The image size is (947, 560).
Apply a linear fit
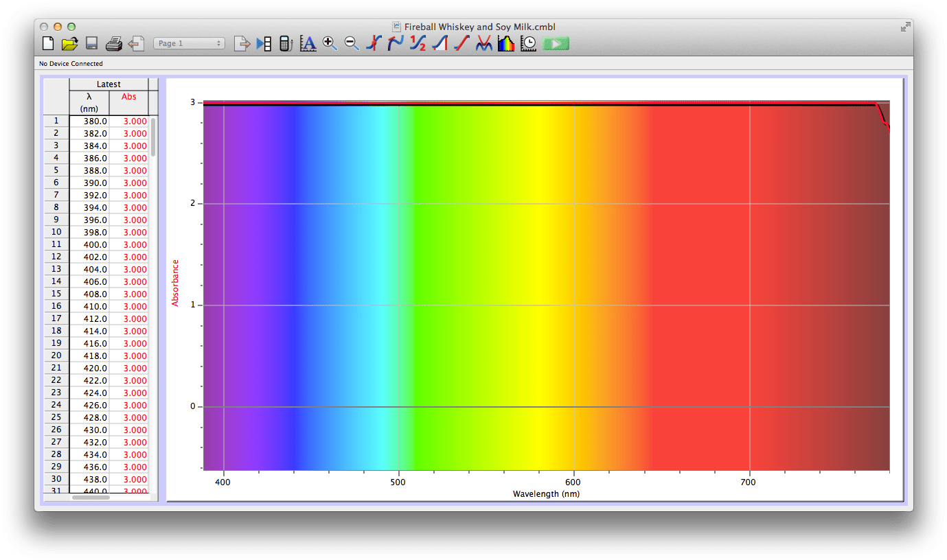[461, 43]
